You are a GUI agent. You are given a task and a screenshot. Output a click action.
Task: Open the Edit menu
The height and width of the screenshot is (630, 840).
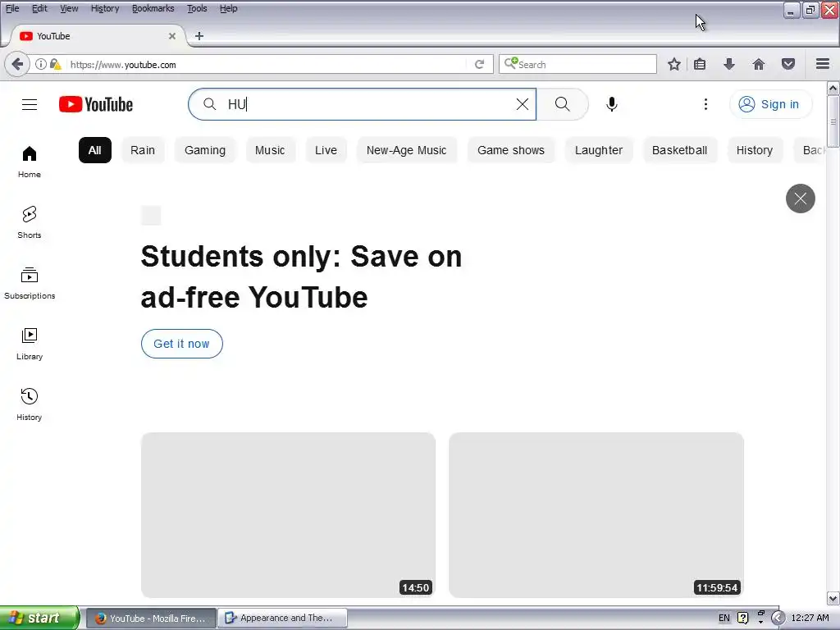coord(39,8)
